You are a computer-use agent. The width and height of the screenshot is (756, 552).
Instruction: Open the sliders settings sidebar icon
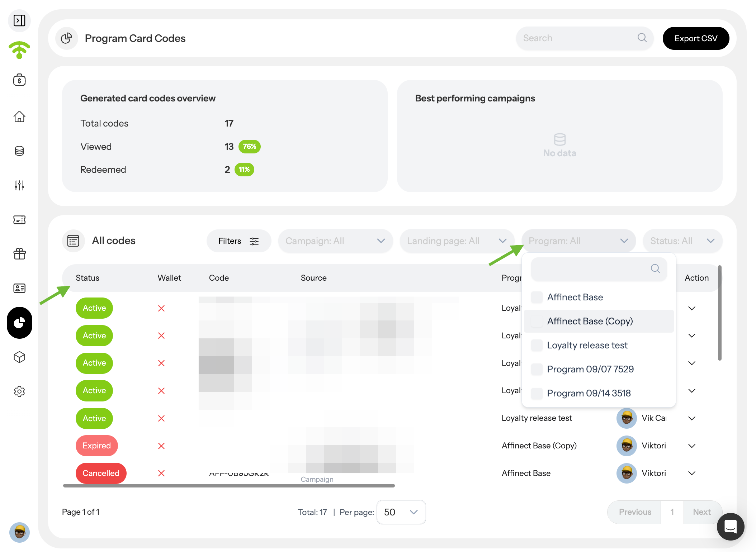[x=19, y=185]
